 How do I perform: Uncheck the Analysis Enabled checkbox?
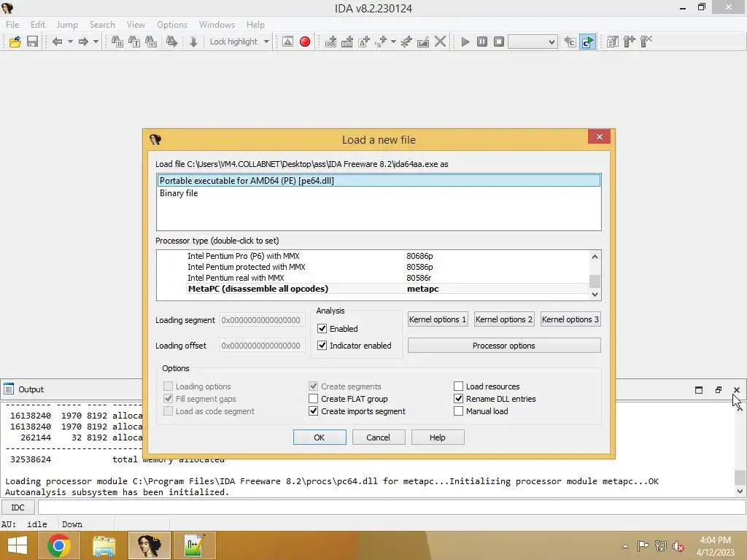pyautogui.click(x=322, y=329)
